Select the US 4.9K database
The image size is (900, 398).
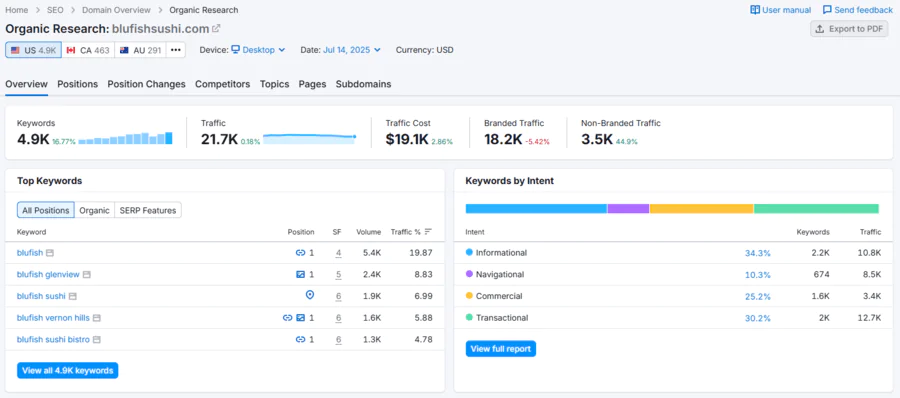pyautogui.click(x=33, y=50)
